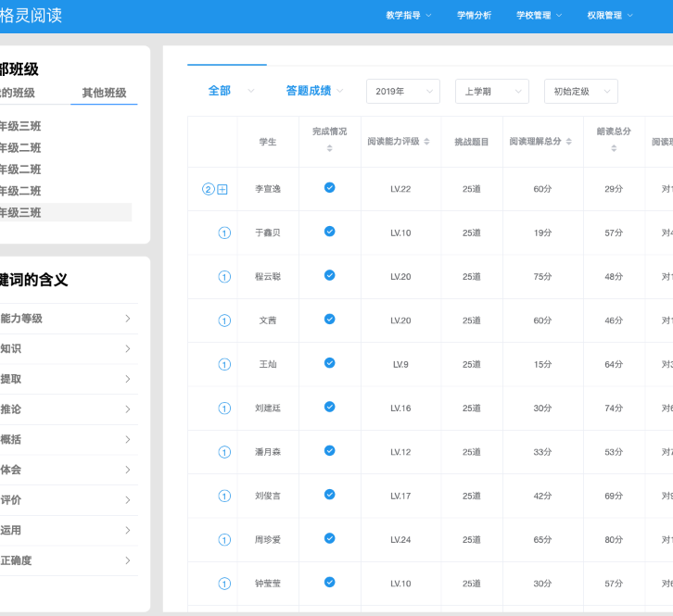This screenshot has width=673, height=616.
Task: Click LV.22 rating cell
Action: coord(400,189)
